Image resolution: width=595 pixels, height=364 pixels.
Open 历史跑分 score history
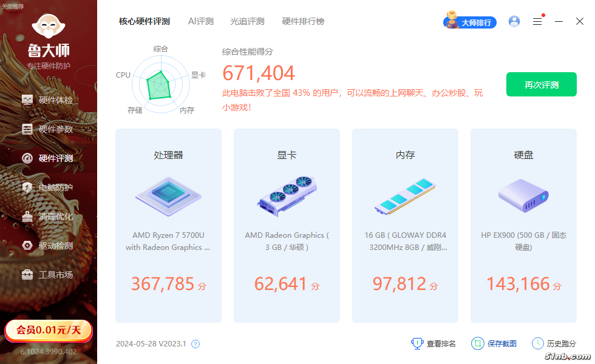tap(554, 343)
